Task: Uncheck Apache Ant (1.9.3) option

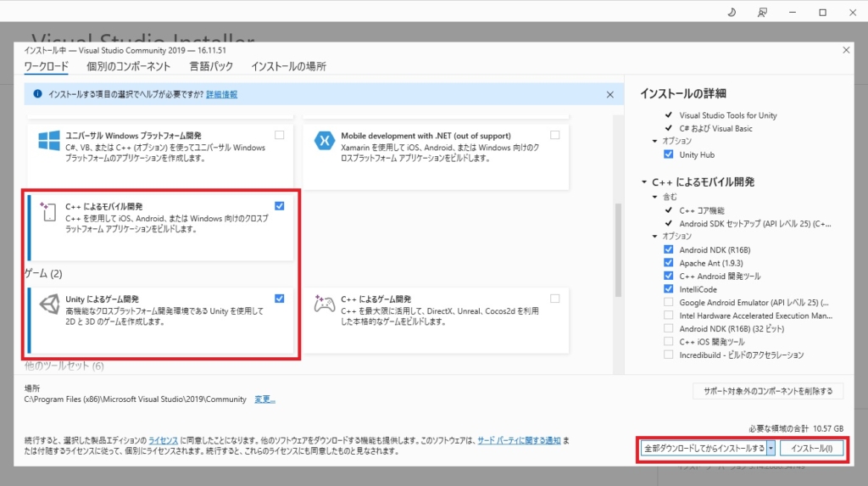Action: coord(669,263)
